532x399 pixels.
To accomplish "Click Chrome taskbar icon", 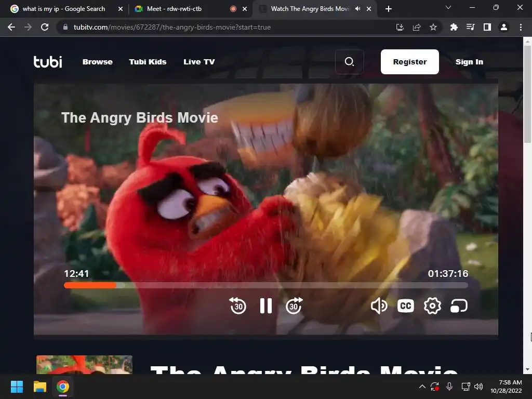I will click(63, 387).
